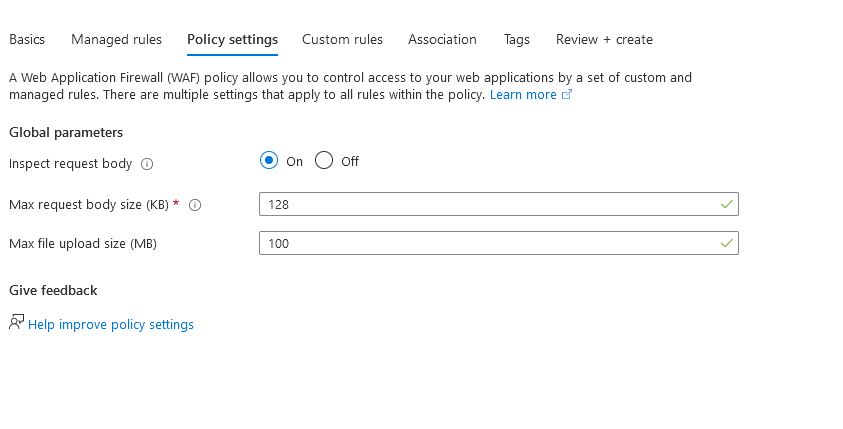Click the Inspect request body label
Image resolution: width=843 pixels, height=429 pixels.
click(x=70, y=163)
